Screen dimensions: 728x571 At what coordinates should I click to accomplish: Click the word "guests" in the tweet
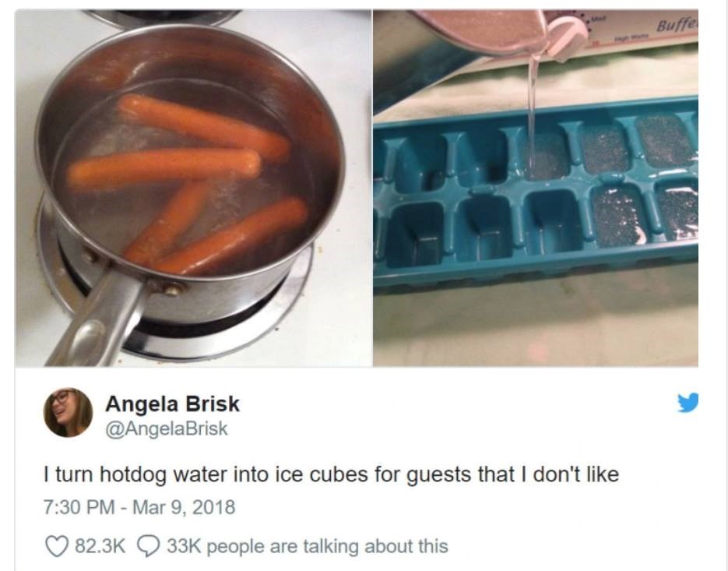pos(437,476)
